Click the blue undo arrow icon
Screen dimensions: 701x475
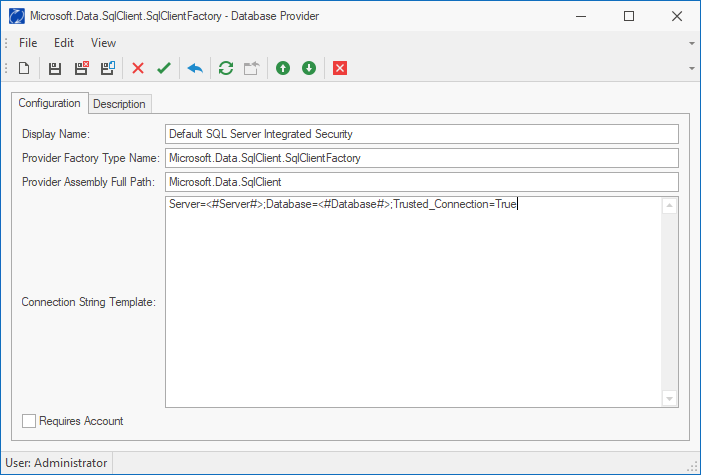(195, 68)
